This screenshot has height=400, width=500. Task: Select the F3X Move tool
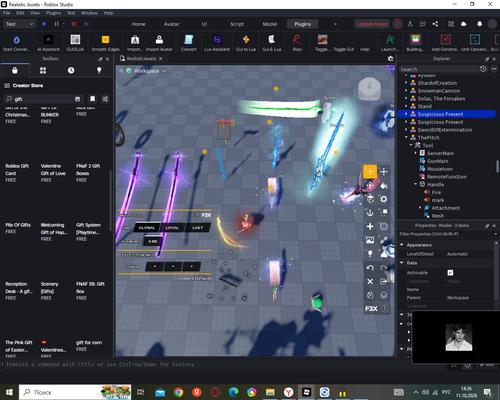[x=370, y=172]
